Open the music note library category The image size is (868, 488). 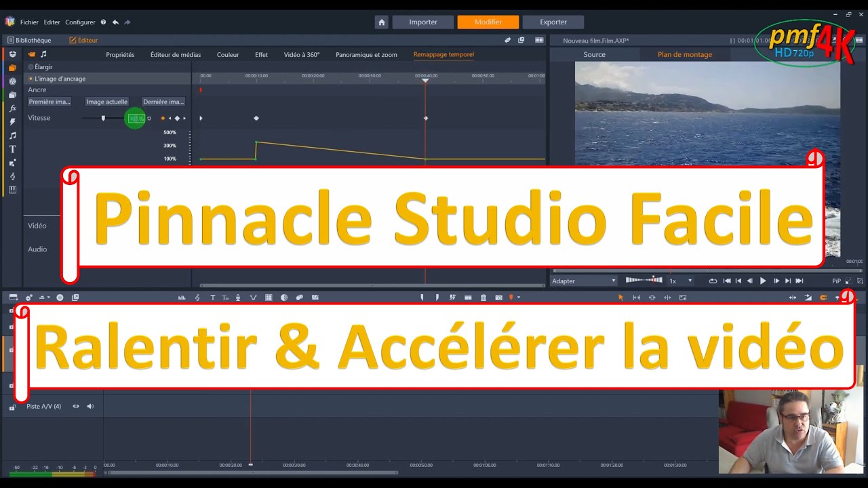coord(12,136)
